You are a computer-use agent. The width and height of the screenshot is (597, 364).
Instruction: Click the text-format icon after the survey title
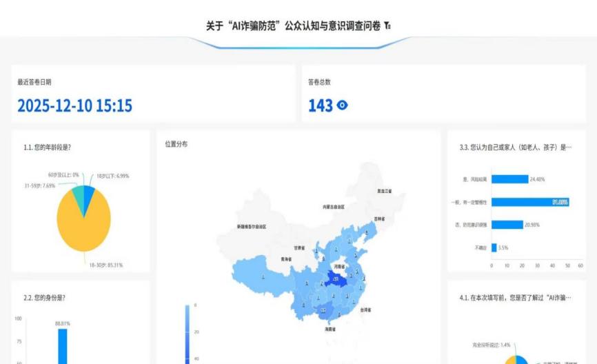coord(388,26)
